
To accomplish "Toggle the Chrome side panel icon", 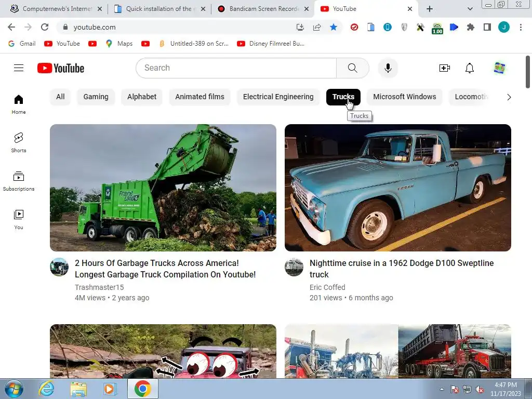I will tap(487, 27).
